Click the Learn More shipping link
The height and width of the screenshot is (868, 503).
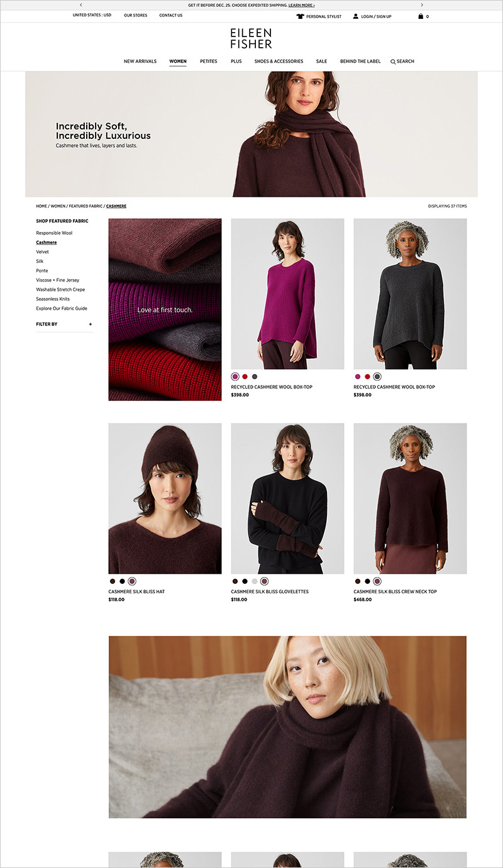point(302,5)
